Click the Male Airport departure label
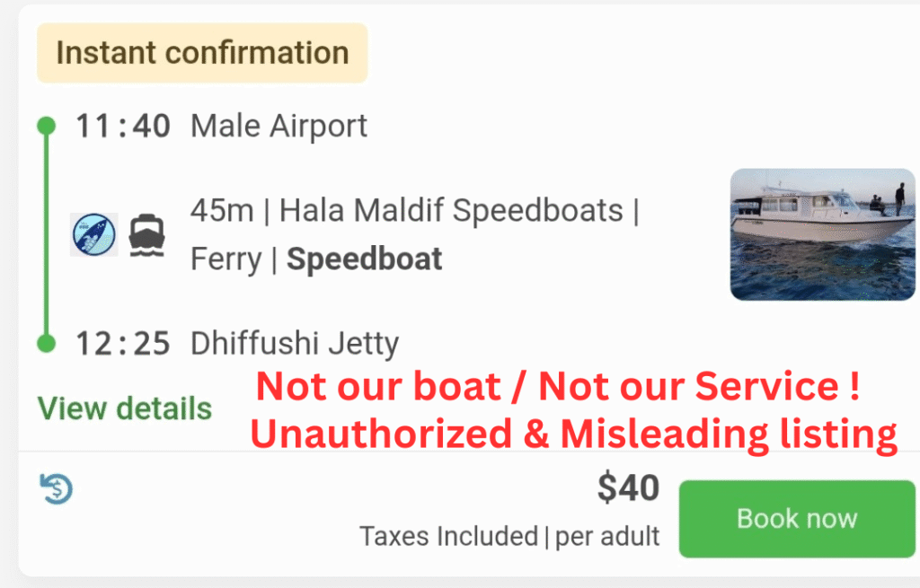The width and height of the screenshot is (920, 588). pos(279,126)
